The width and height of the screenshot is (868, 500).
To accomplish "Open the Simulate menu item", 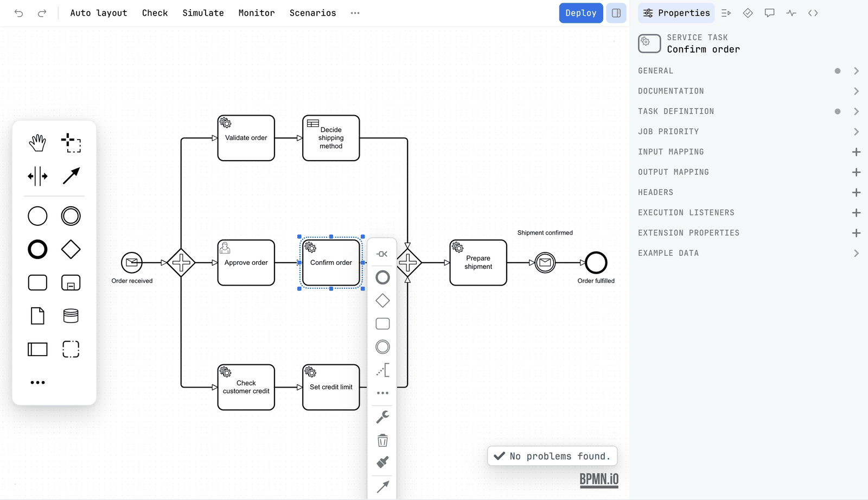I will [x=203, y=13].
